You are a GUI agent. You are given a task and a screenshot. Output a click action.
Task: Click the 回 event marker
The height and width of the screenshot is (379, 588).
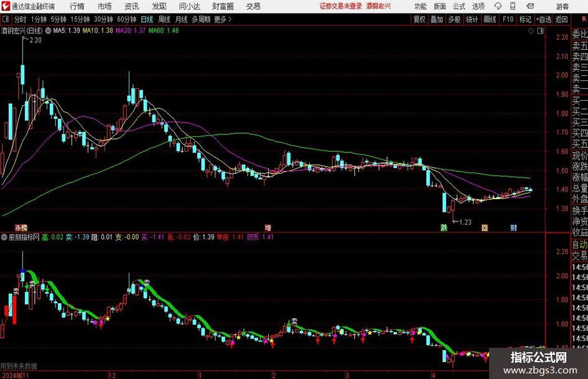click(x=485, y=227)
